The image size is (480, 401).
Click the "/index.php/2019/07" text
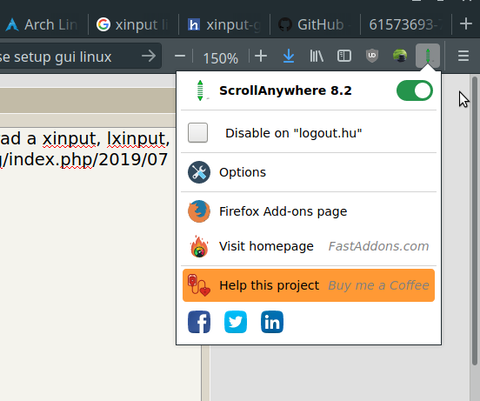point(86,159)
